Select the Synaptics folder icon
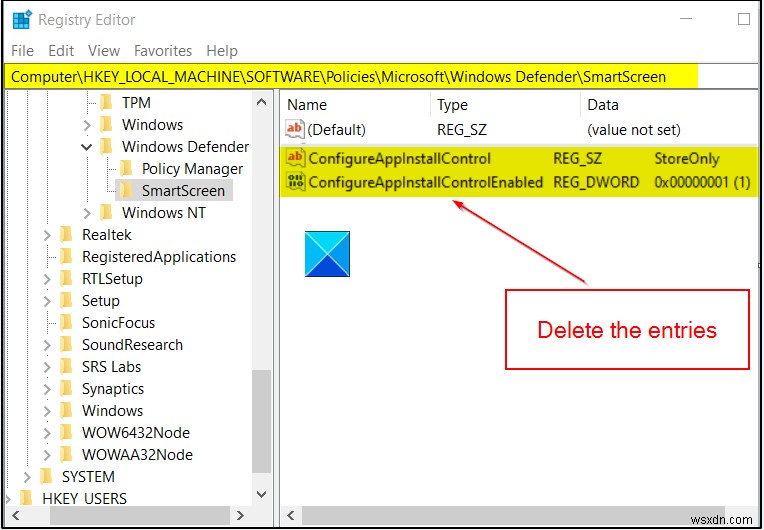The width and height of the screenshot is (764, 530). point(66,389)
